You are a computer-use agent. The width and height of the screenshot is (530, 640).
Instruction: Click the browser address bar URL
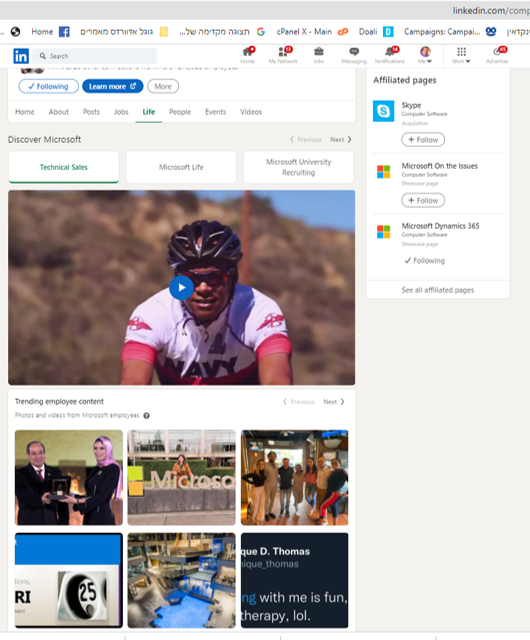point(490,11)
